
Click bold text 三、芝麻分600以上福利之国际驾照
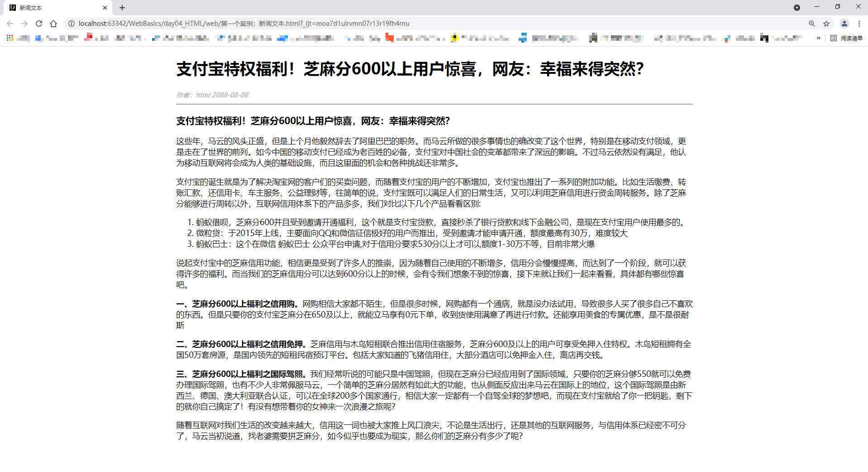click(241, 374)
